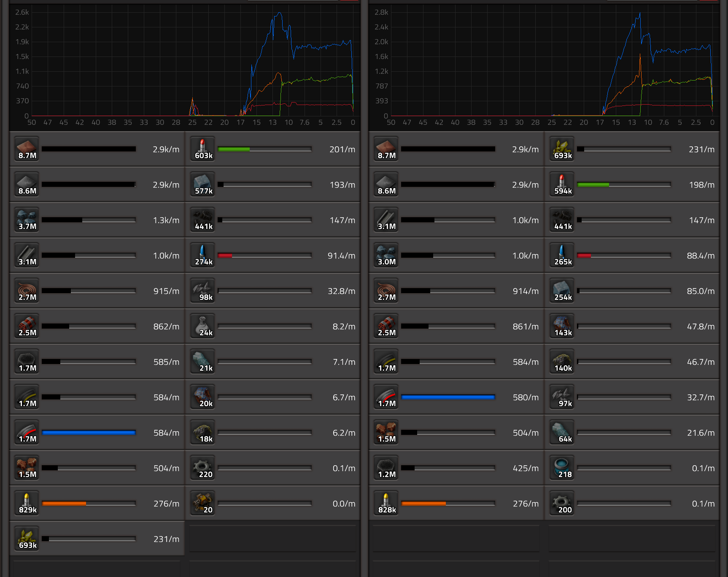The width and height of the screenshot is (728, 577).
Task: Click the mossy rock icon showing 140k
Action: [x=562, y=361]
